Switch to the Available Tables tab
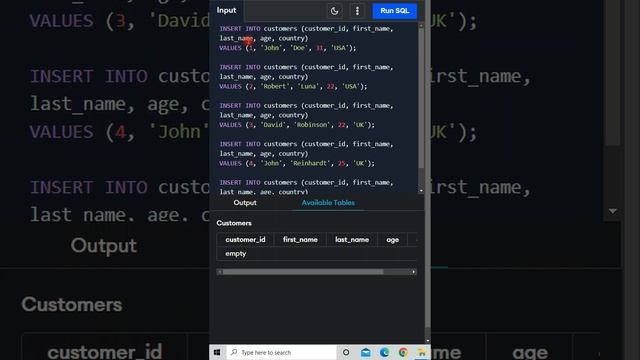Image resolution: width=640 pixels, height=360 pixels. pyautogui.click(x=328, y=203)
